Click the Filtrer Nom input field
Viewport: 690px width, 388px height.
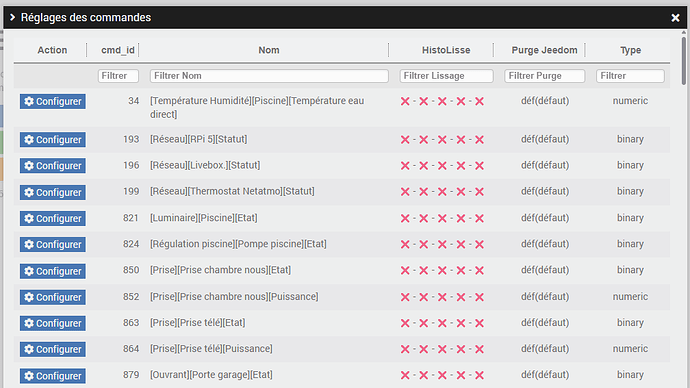click(x=269, y=76)
